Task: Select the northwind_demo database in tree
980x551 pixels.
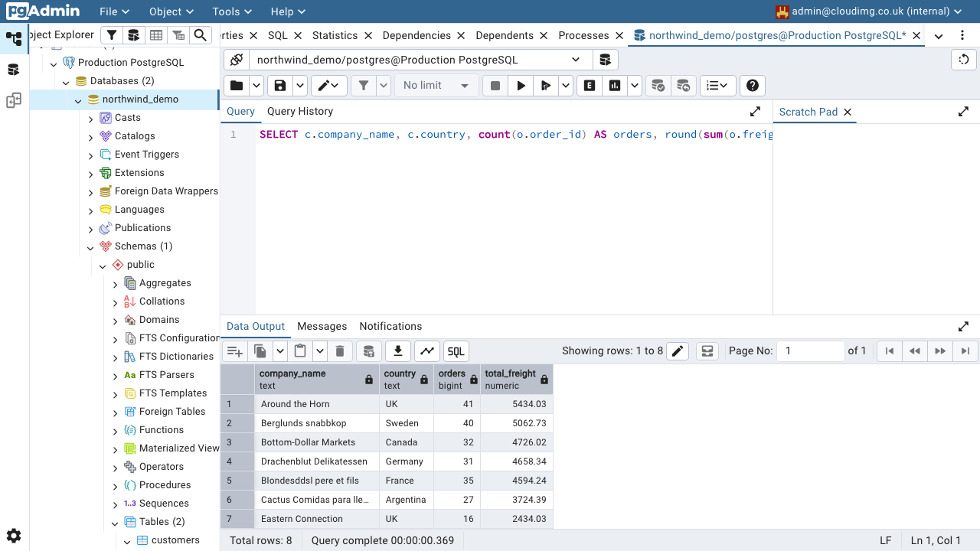Action: coord(140,99)
